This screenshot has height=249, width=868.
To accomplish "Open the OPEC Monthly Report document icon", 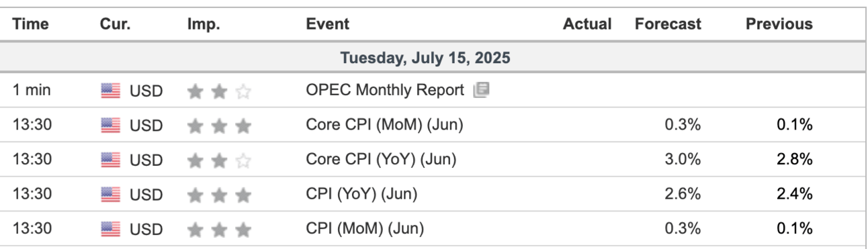I will point(481,90).
